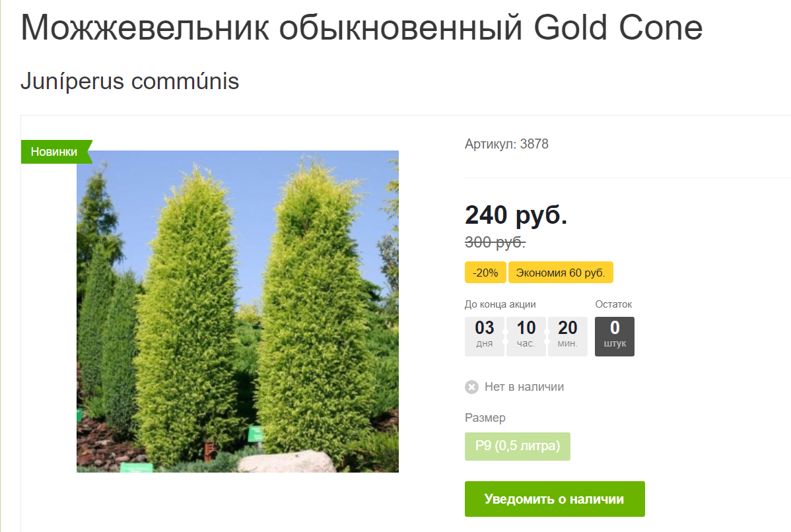
Task: Click the 240 руб. current price
Action: [516, 215]
